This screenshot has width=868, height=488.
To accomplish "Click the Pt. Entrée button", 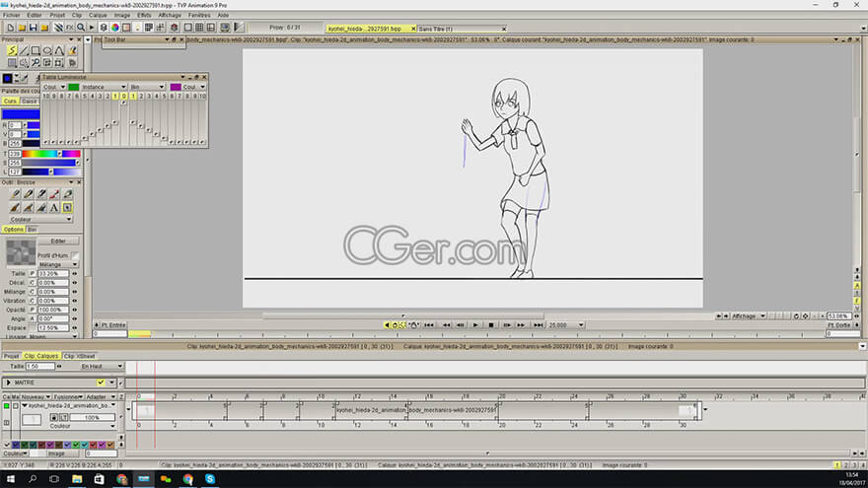I will click(113, 325).
